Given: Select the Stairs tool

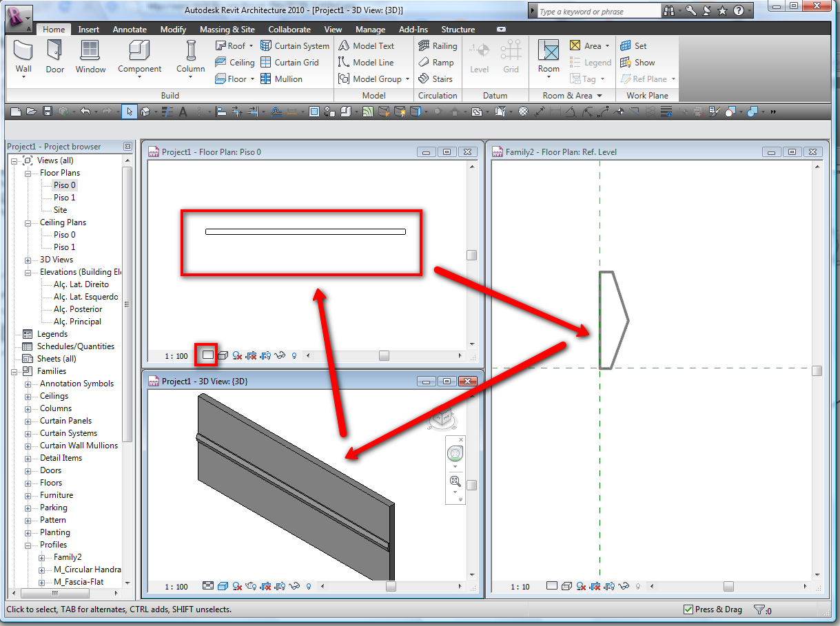Looking at the screenshot, I should tap(436, 79).
